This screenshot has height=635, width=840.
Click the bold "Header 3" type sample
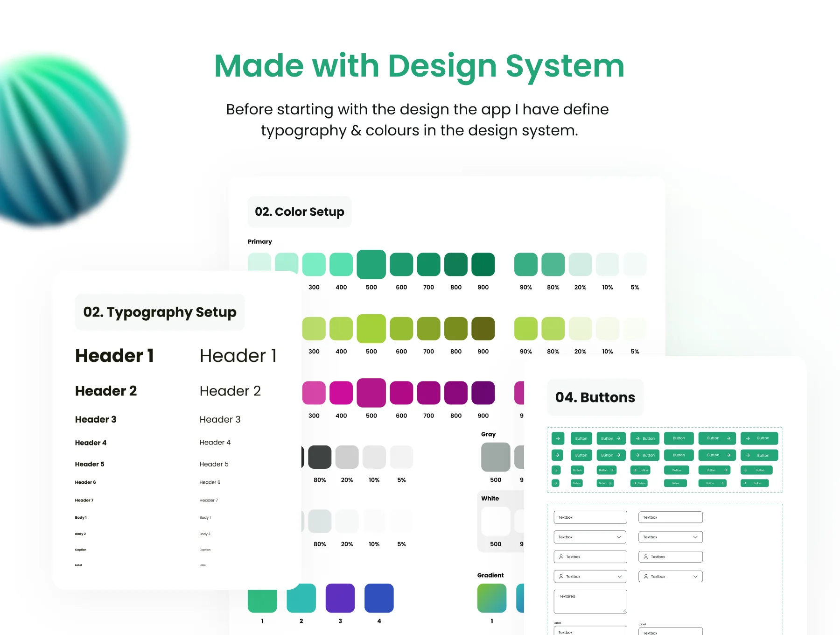tap(96, 419)
